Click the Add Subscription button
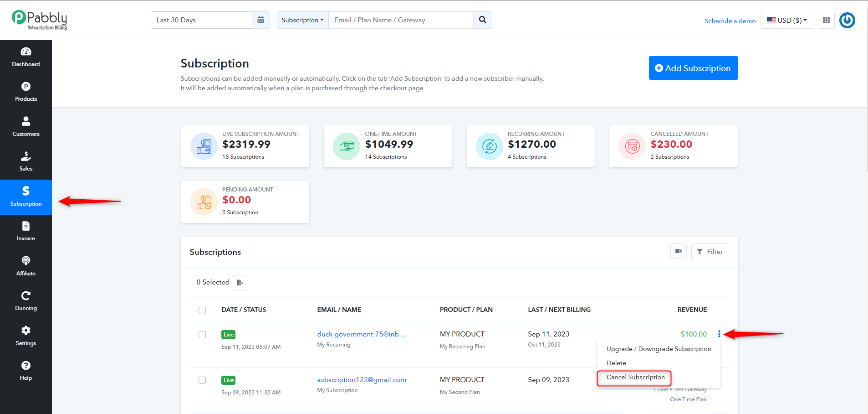The image size is (868, 414). 693,68
